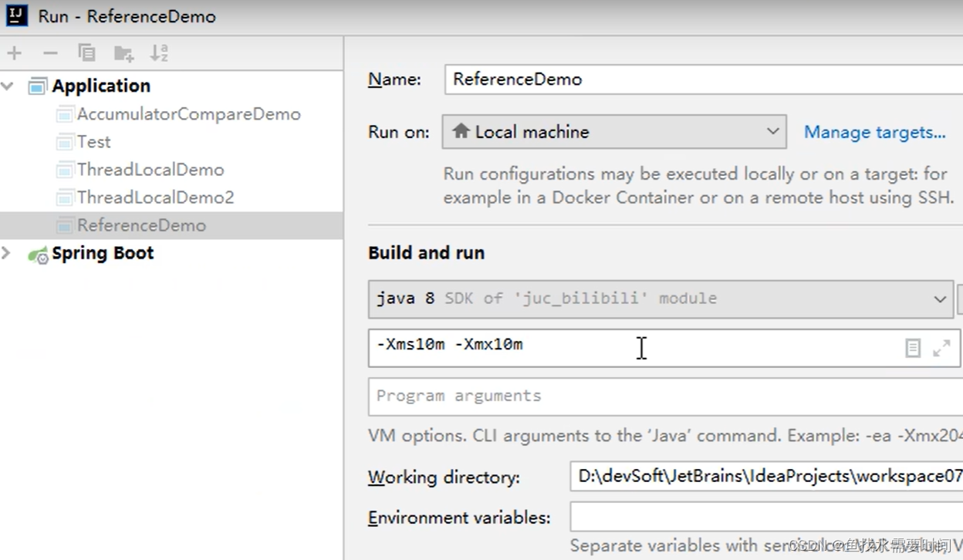Click the VM options history list icon

tap(913, 349)
